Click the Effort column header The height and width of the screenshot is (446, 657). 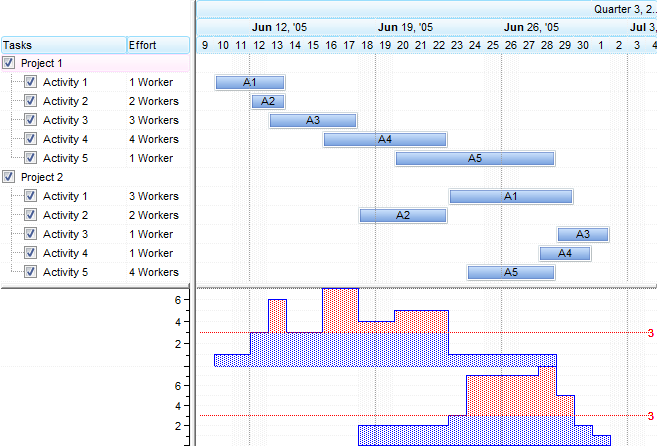click(156, 45)
